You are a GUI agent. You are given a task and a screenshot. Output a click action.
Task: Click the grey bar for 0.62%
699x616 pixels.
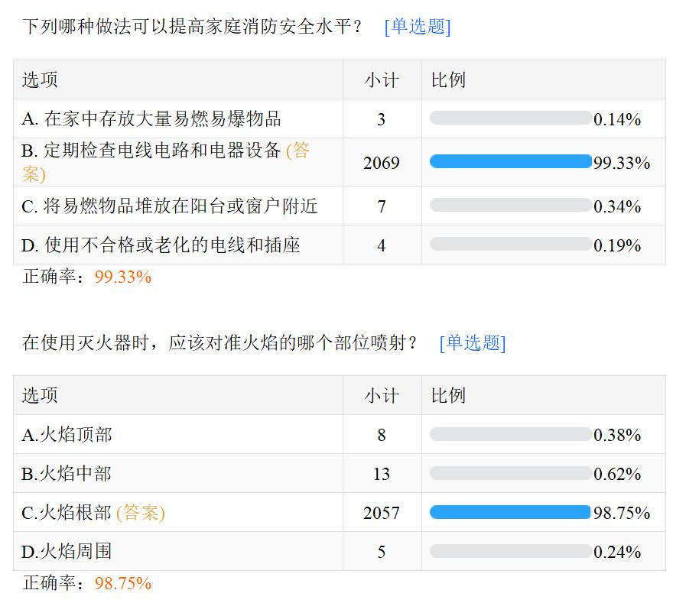pos(510,474)
